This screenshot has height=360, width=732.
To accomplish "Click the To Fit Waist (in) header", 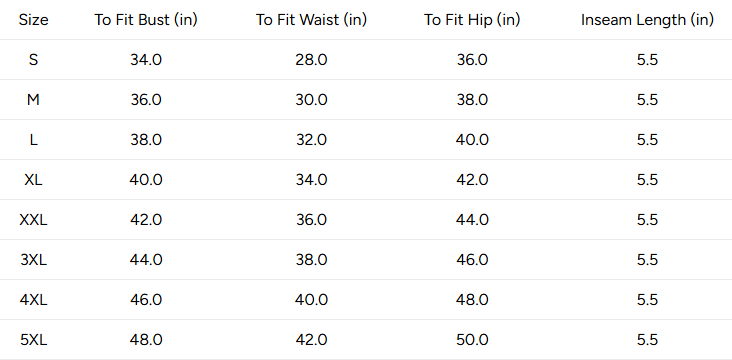I will [x=311, y=20].
